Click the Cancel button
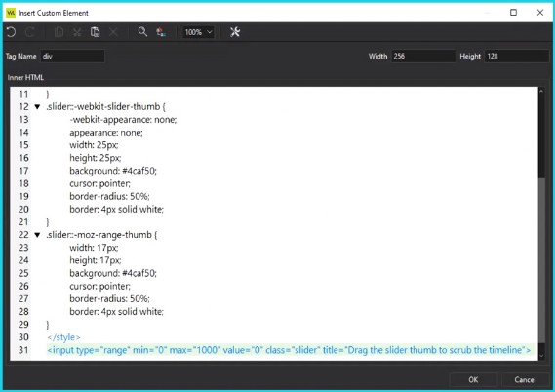 point(525,380)
